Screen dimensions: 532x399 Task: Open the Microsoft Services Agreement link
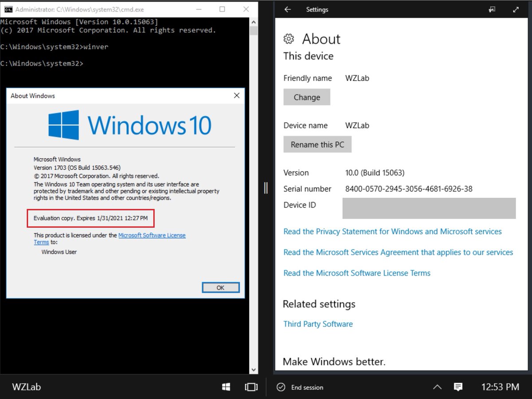click(x=398, y=252)
